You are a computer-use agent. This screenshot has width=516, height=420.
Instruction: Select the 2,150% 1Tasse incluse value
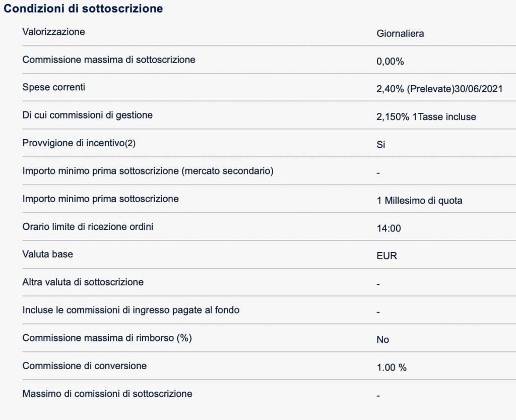point(426,117)
